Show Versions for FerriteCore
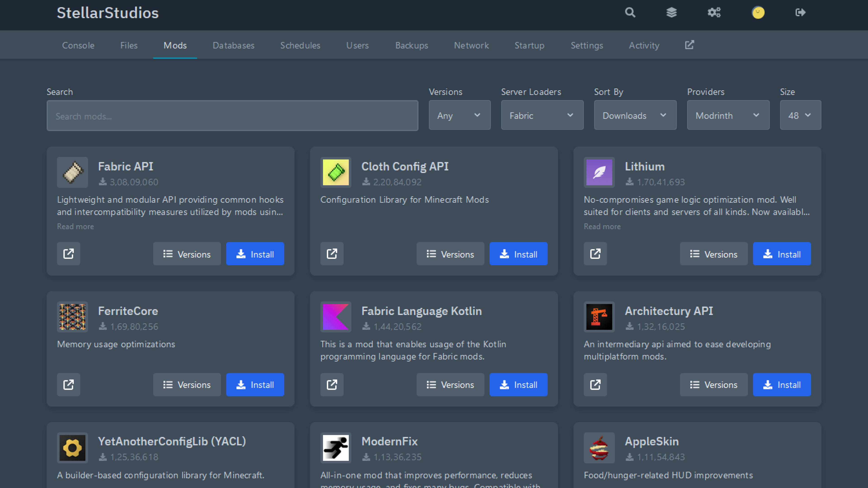868x488 pixels. tap(187, 384)
